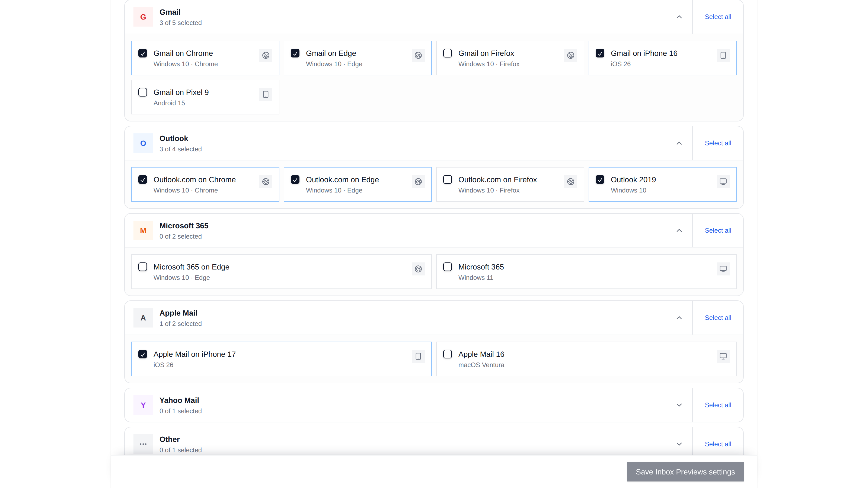Click browser icon on Outlook.com on Firefox card
The width and height of the screenshot is (868, 488).
(x=570, y=182)
